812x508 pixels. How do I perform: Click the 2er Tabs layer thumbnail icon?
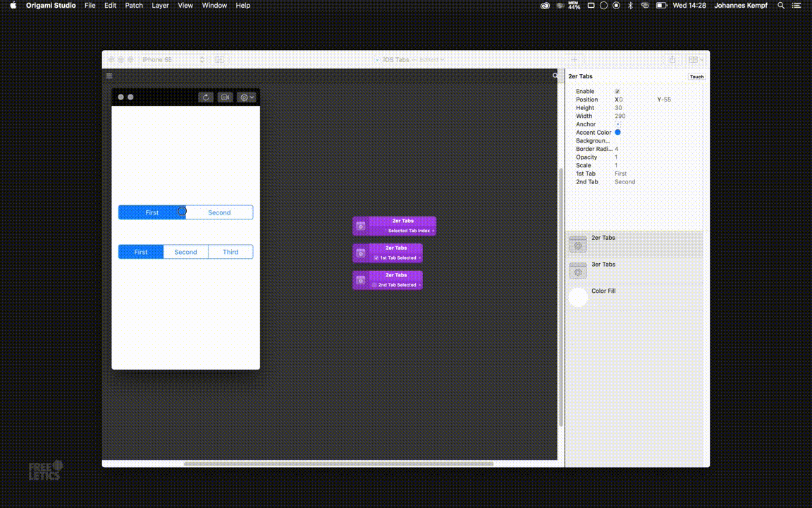[x=578, y=244]
